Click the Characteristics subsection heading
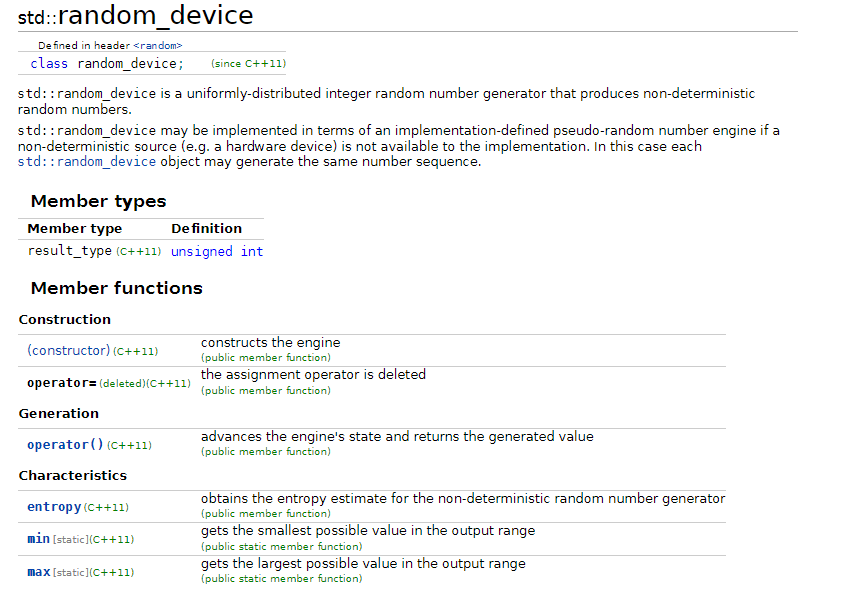Screen dimensions: 848x604 coord(73,475)
